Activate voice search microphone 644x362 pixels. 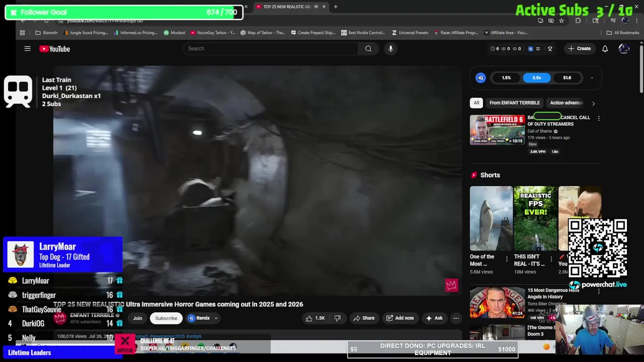(x=390, y=49)
